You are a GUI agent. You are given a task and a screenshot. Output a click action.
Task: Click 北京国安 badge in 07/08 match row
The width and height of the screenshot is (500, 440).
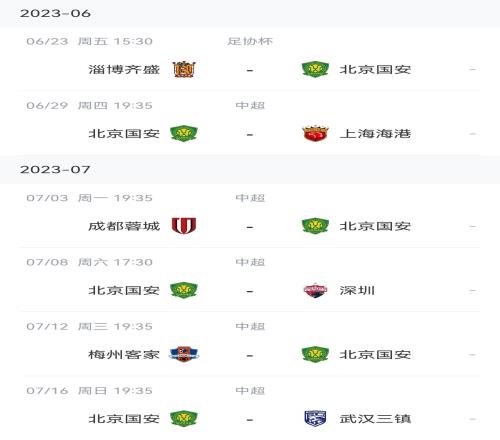coord(184,290)
